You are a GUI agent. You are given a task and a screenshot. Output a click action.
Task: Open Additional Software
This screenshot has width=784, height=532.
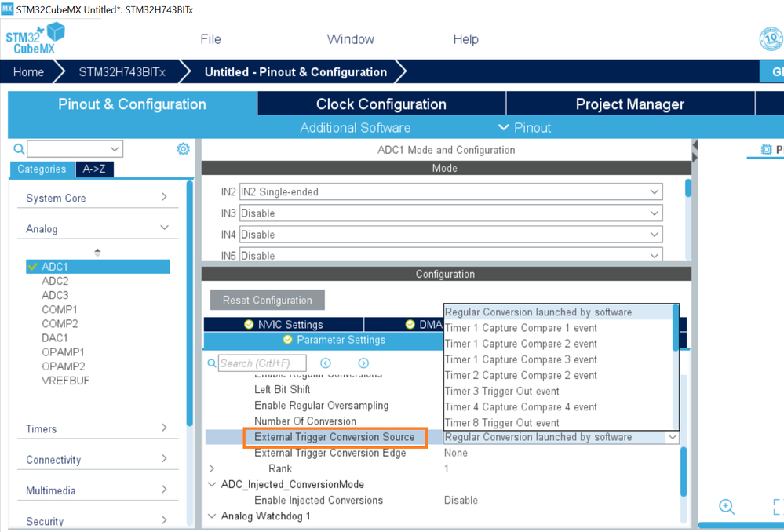[355, 128]
